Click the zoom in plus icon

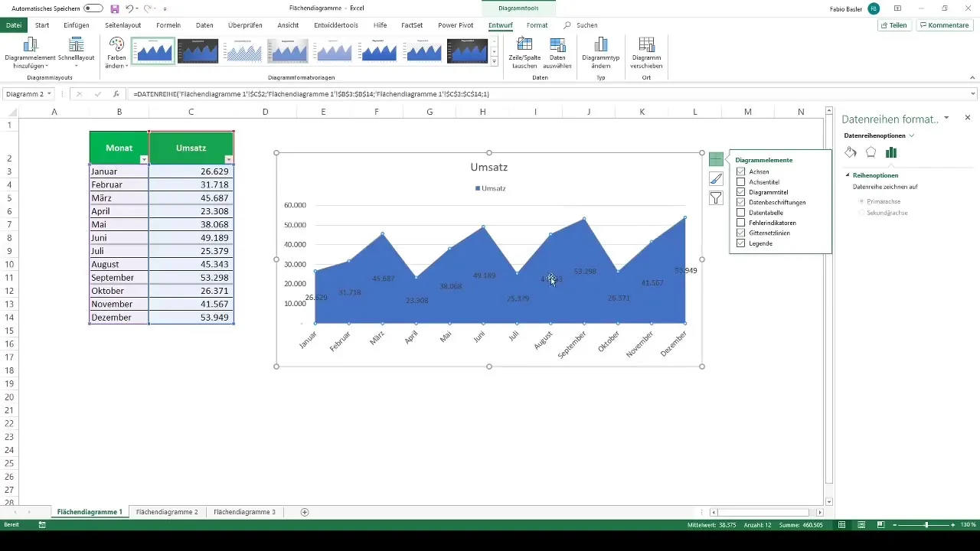(954, 525)
